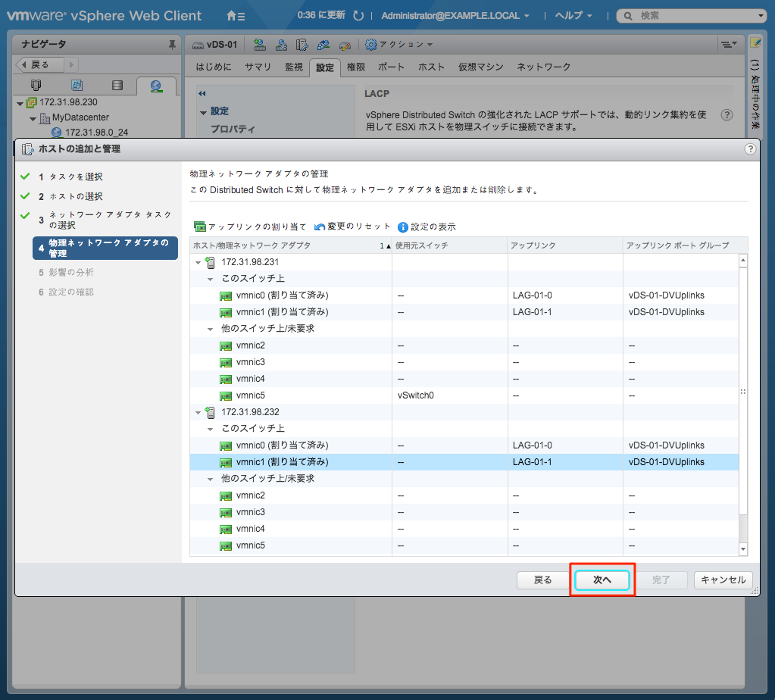Open Administrator@EXAMPLE.LOCAL user dropdown
The height and width of the screenshot is (700, 775).
pos(455,16)
